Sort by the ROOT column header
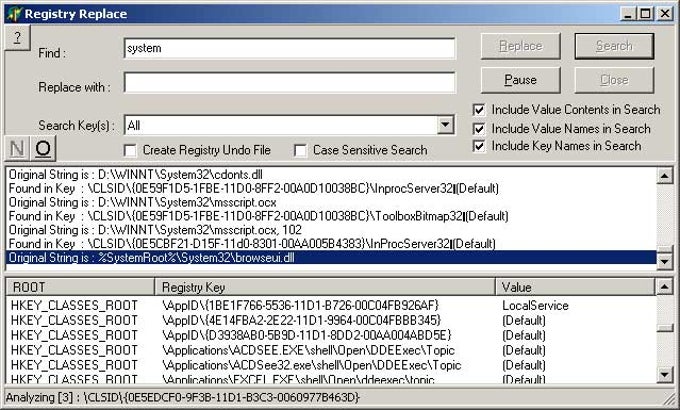Viewport: 680px width, 410px height. click(x=80, y=287)
